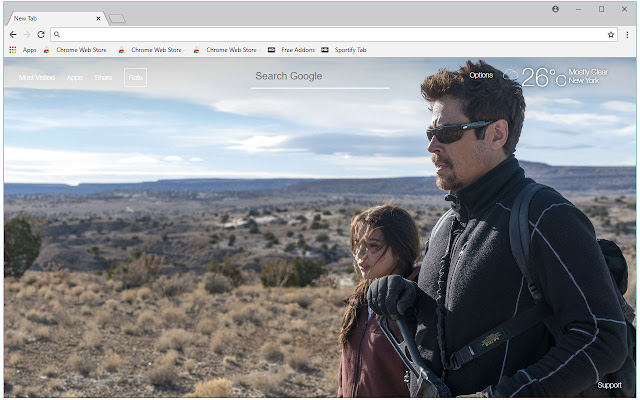Open the Most Visited menu
Viewport: 640px width, 400px height.
point(37,78)
